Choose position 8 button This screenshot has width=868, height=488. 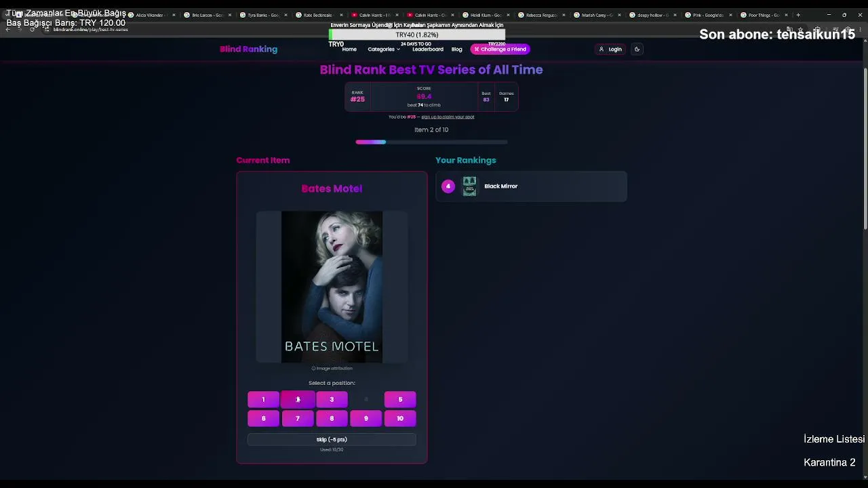[x=332, y=418]
